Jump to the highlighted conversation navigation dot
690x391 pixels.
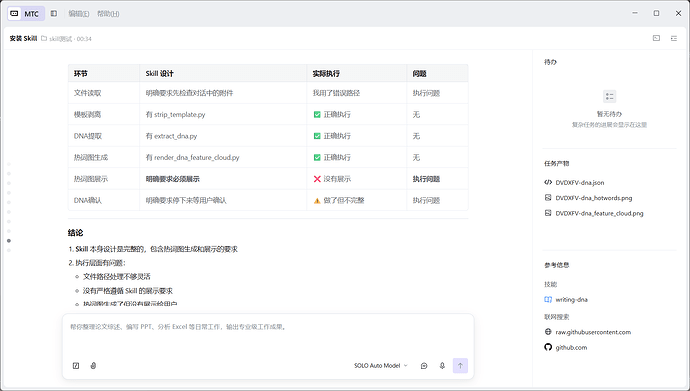9,241
